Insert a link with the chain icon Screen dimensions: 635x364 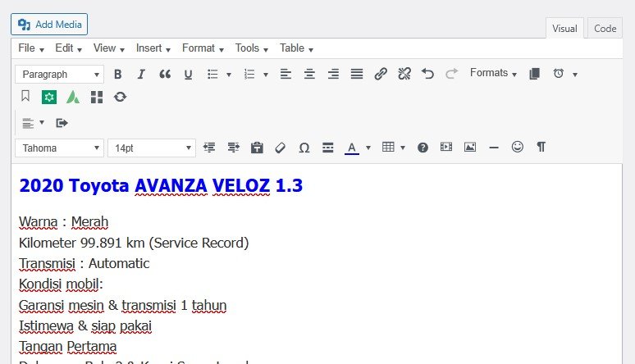pos(380,74)
